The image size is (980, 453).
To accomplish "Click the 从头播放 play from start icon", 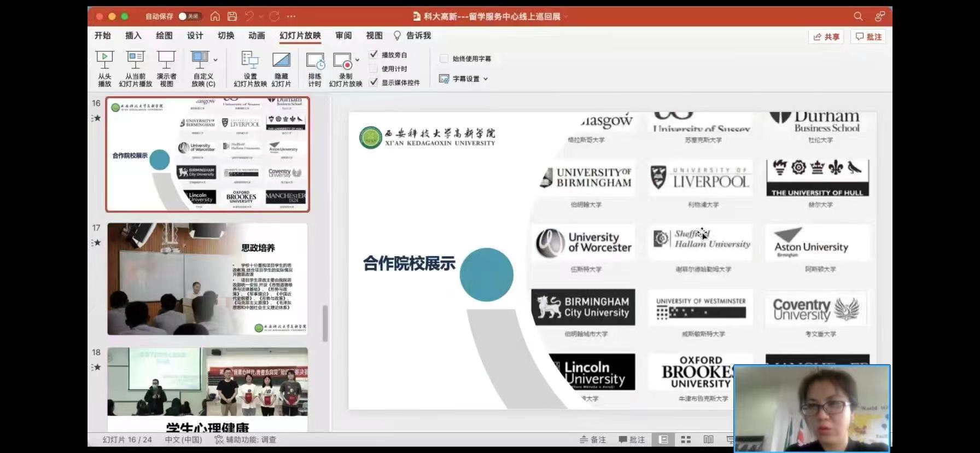I will click(104, 60).
